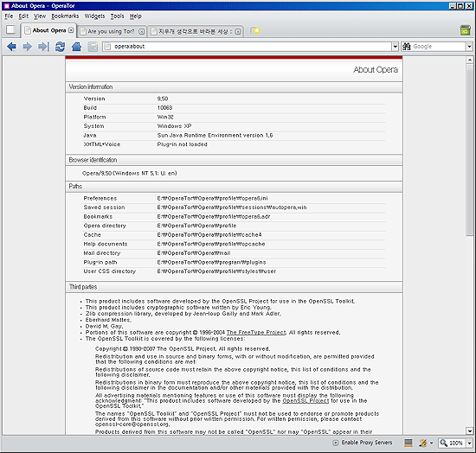
Task: Open the paint palette icon in status bar
Action: coord(422,443)
